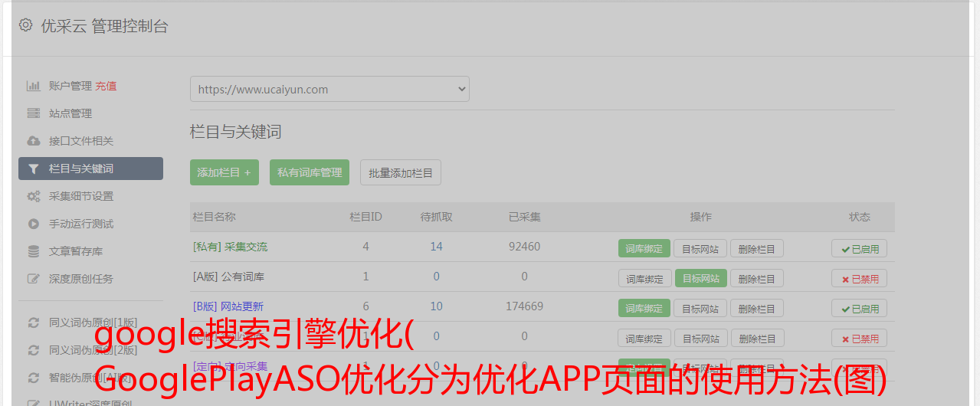Click green 目标网站 in the 公有词库 row
The height and width of the screenshot is (406, 980).
tap(700, 278)
